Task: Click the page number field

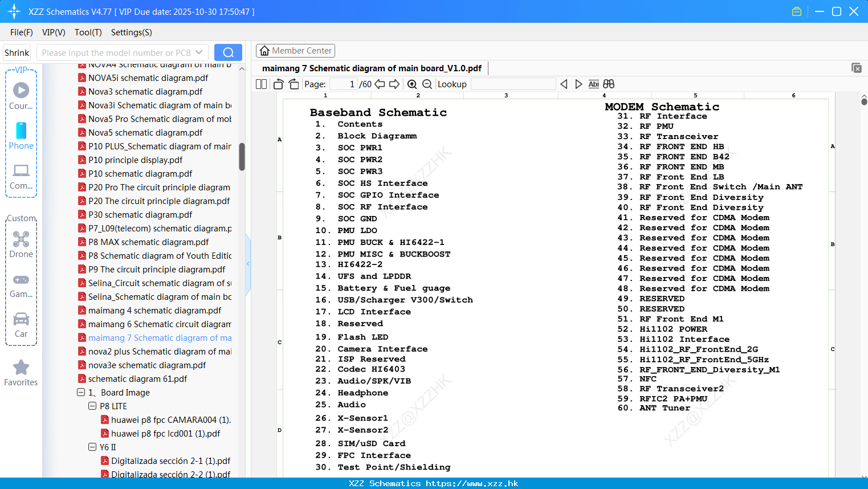Action: [x=343, y=84]
